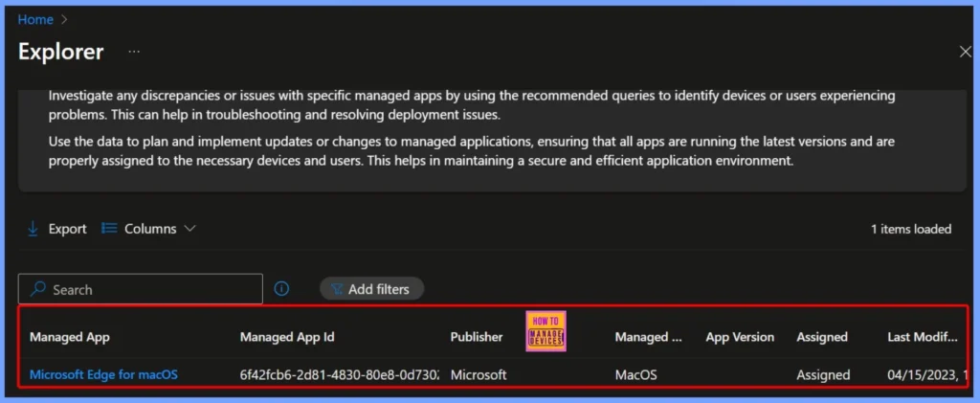
Task: Select Microsoft publisher cell
Action: pyautogui.click(x=479, y=375)
